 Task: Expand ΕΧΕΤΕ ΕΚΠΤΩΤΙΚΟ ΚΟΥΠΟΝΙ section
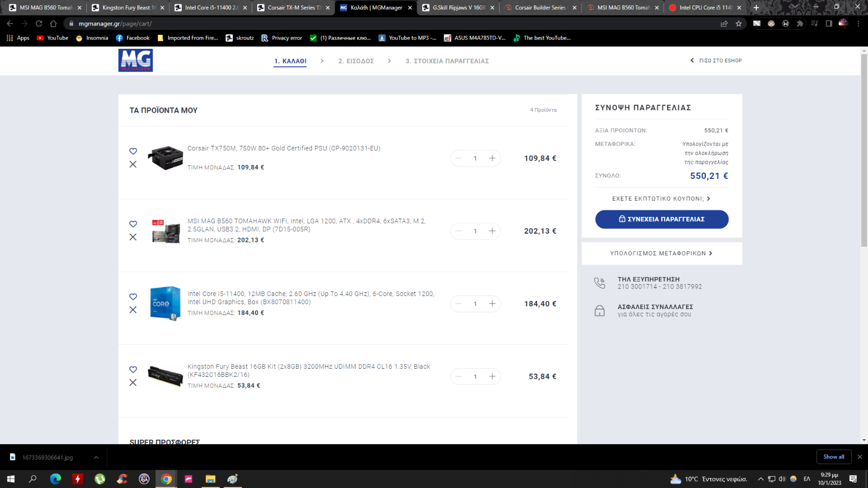(661, 198)
